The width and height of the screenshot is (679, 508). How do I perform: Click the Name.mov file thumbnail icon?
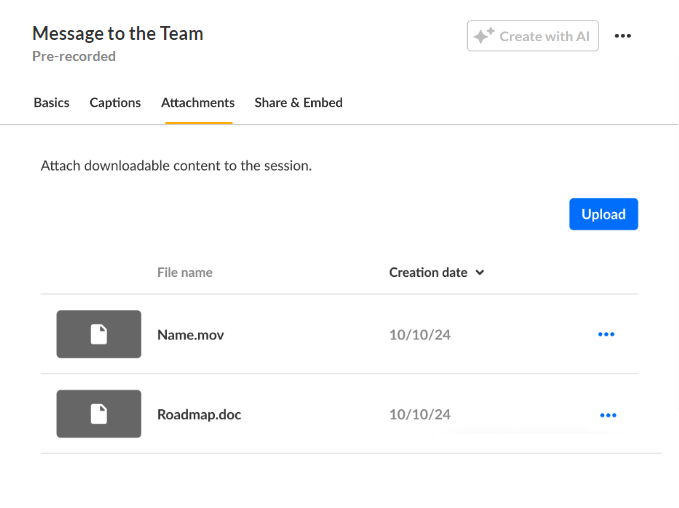[x=98, y=334]
